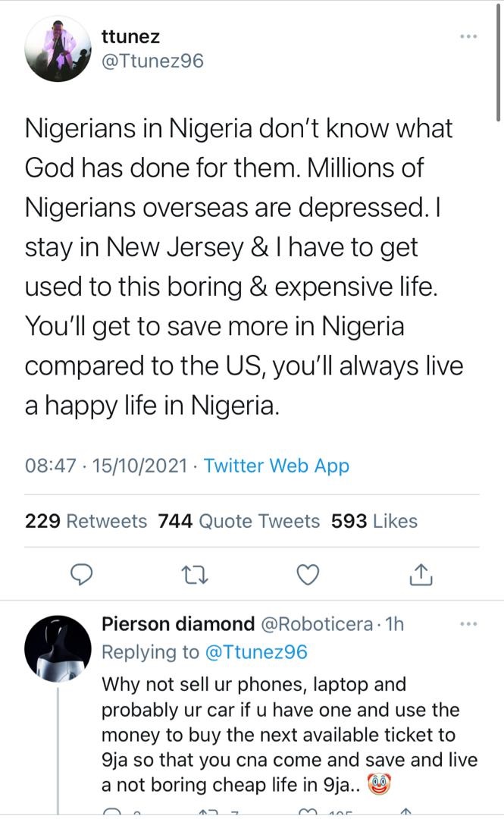Click the Twitter Web App source link
Screen dimensions: 504x819
277,465
